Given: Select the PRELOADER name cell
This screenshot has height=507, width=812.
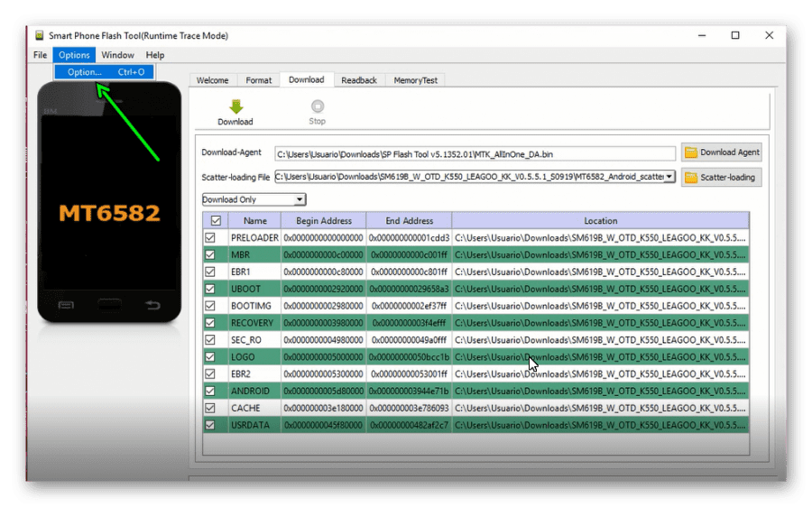Looking at the screenshot, I should (254, 237).
